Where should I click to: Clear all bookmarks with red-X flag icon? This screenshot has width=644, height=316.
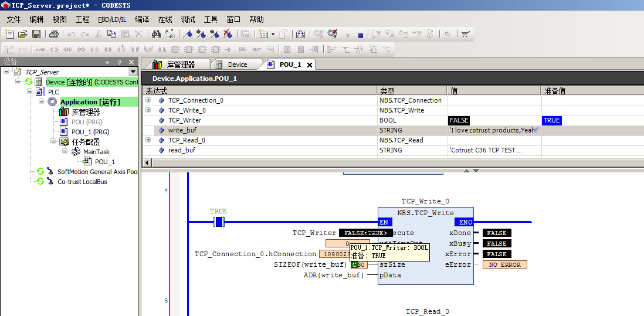pos(228,34)
